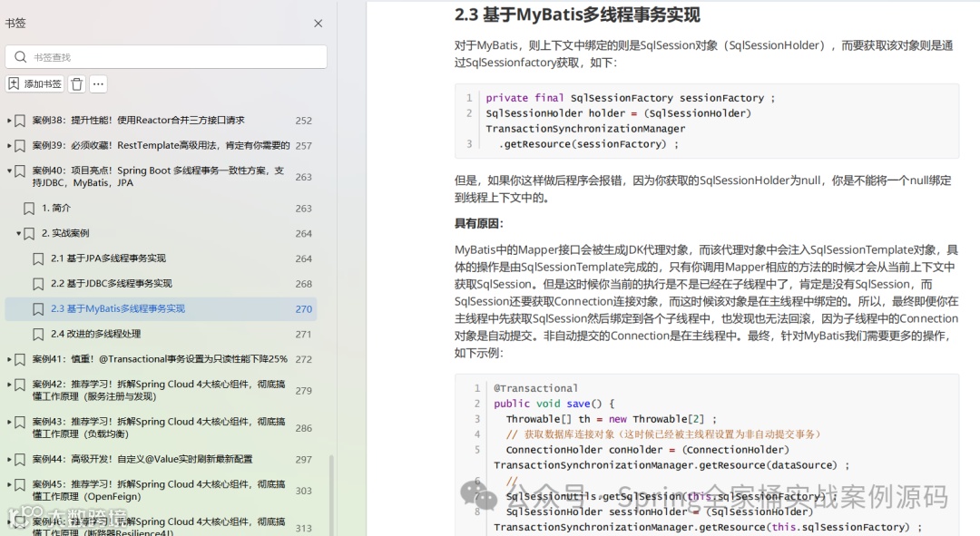Image resolution: width=980 pixels, height=536 pixels.
Task: Select 2.3 基于MyBatis多线程事务实现 bookmark
Action: 117,308
